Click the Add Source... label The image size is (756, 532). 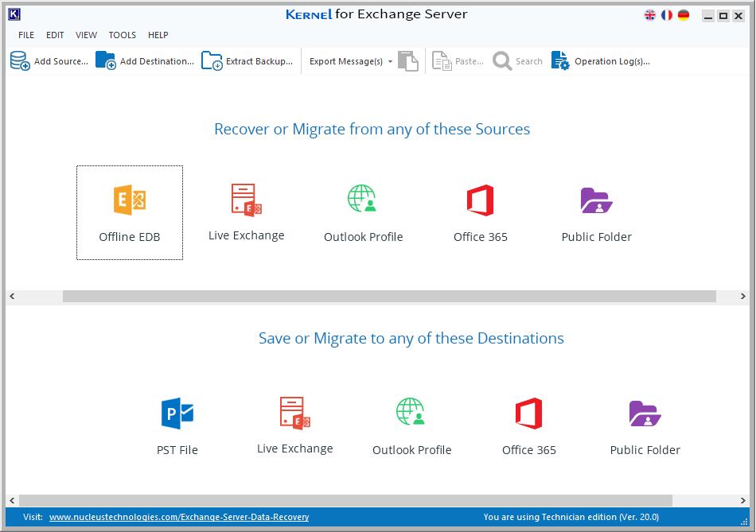pyautogui.click(x=61, y=61)
